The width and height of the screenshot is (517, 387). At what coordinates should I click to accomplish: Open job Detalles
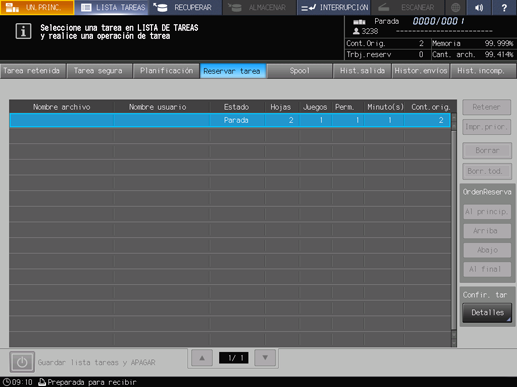click(x=487, y=313)
